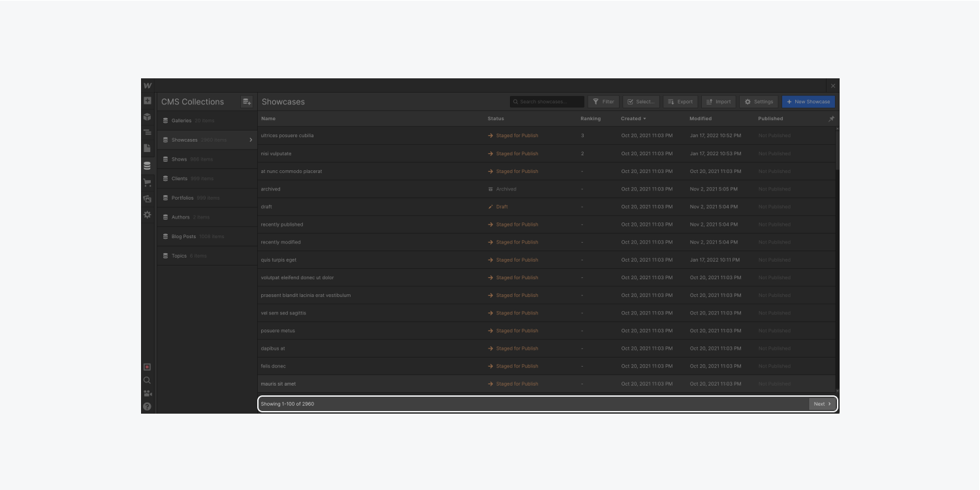980x490 pixels.
Task: Close the CMS panel with X
Action: tap(832, 86)
